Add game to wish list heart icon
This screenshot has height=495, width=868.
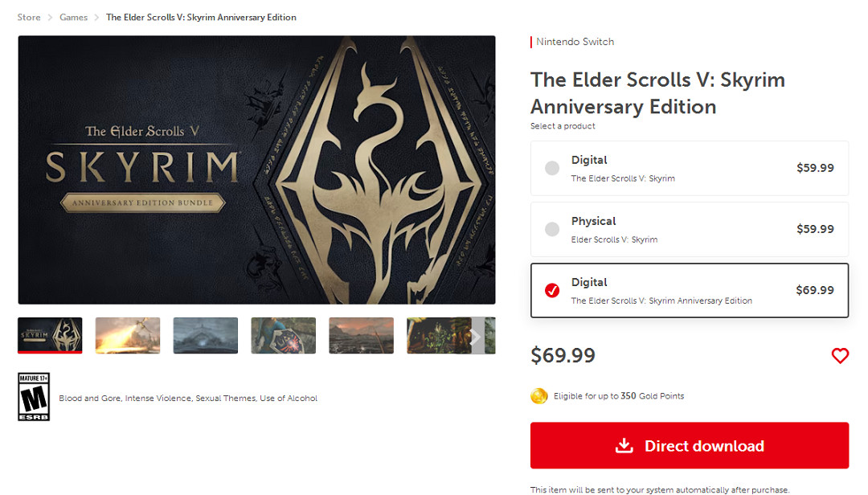(840, 355)
